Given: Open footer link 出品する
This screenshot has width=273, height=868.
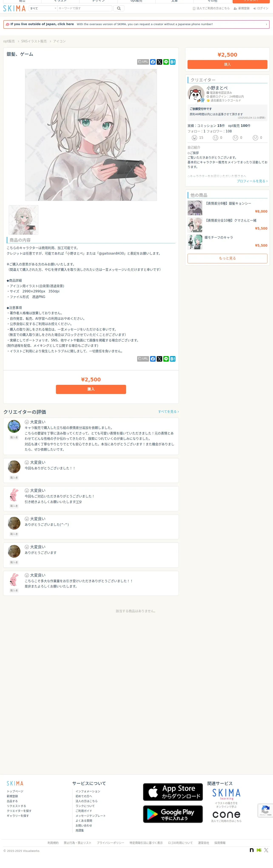Looking at the screenshot, I should pyautogui.click(x=12, y=801).
